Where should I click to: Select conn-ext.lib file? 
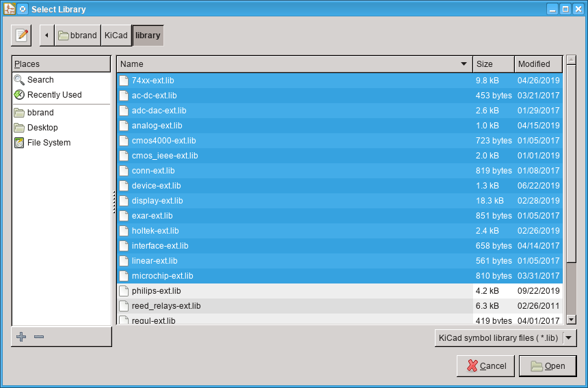[340, 170]
